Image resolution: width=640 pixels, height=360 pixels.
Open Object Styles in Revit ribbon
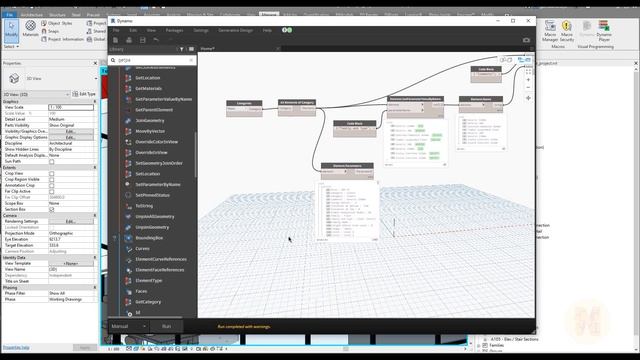(x=56, y=23)
